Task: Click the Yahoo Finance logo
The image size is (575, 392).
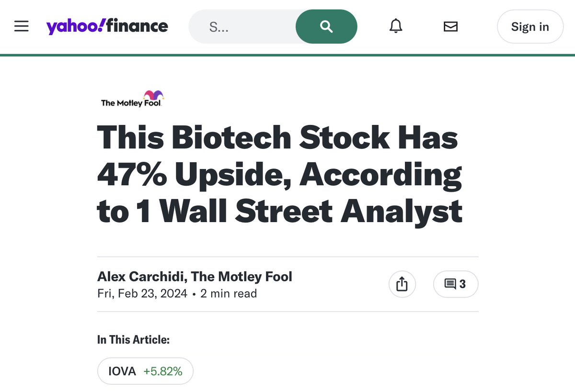Action: [x=107, y=26]
